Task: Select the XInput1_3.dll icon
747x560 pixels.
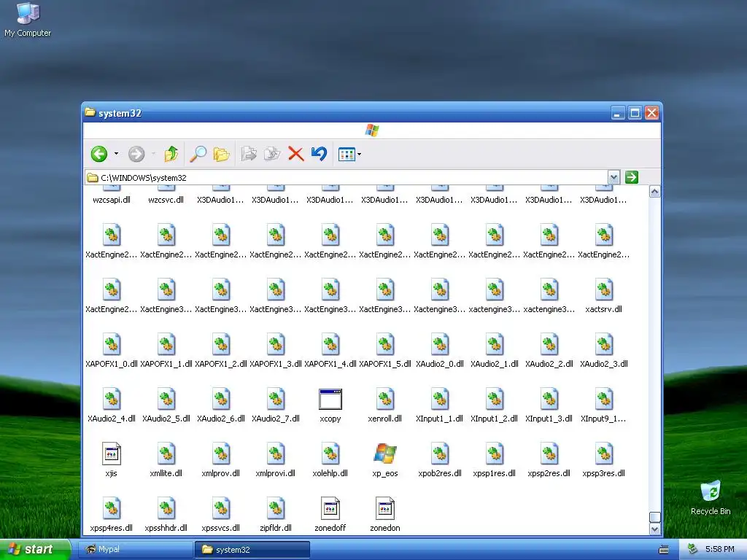Action: [x=549, y=399]
